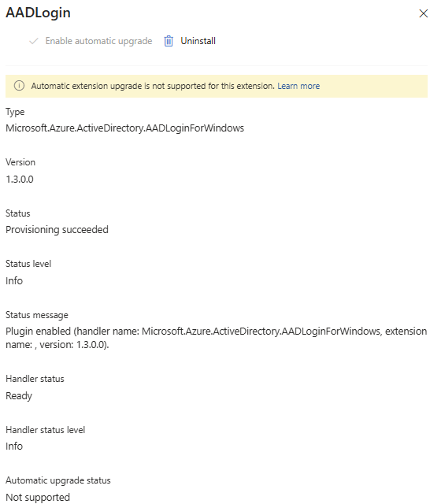
Task: Click the Plugin enabled status message text
Action: 217,338
